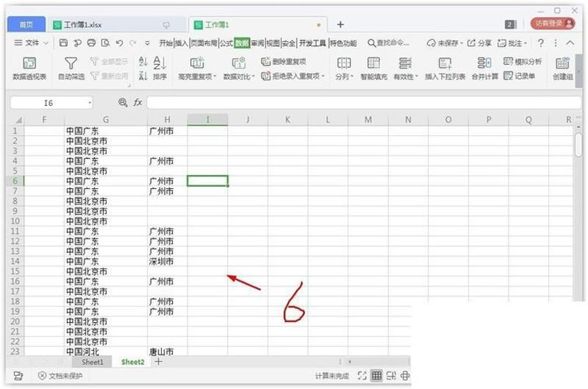Open the 分列 text to columns dropdown

[344, 68]
